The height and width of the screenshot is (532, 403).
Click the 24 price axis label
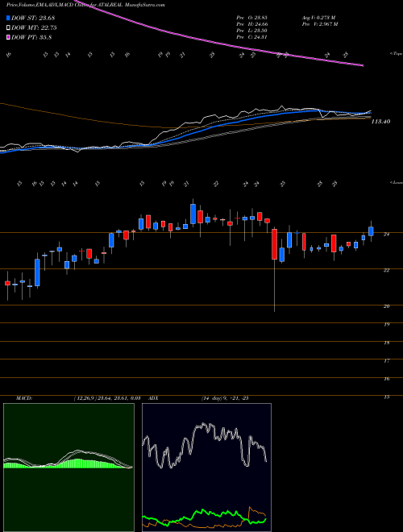[x=386, y=234]
